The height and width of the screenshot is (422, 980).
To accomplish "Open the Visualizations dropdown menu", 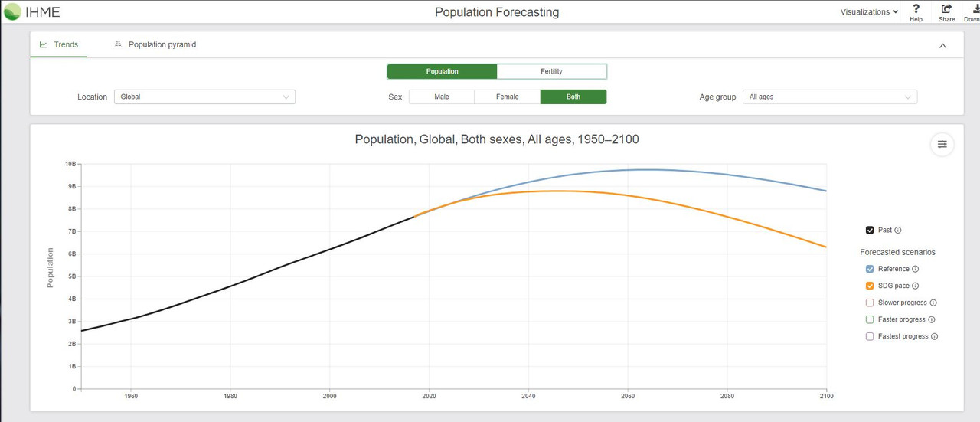I will (x=869, y=11).
